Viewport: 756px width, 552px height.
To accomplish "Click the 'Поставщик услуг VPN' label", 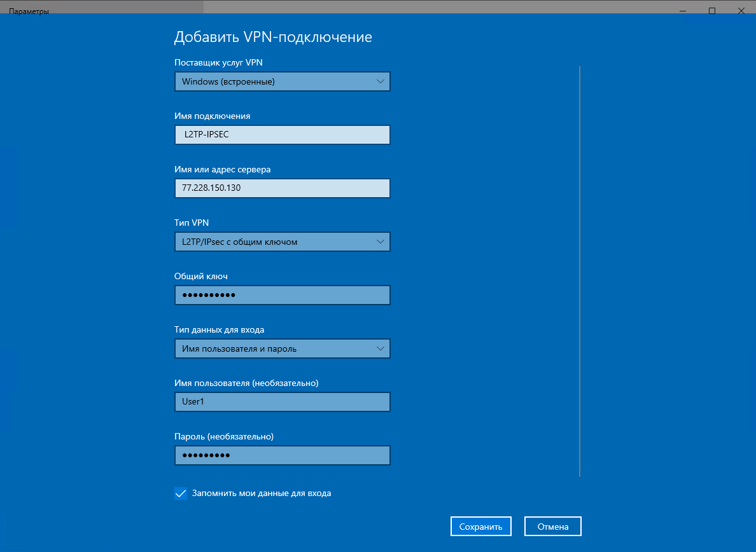I will click(x=218, y=62).
